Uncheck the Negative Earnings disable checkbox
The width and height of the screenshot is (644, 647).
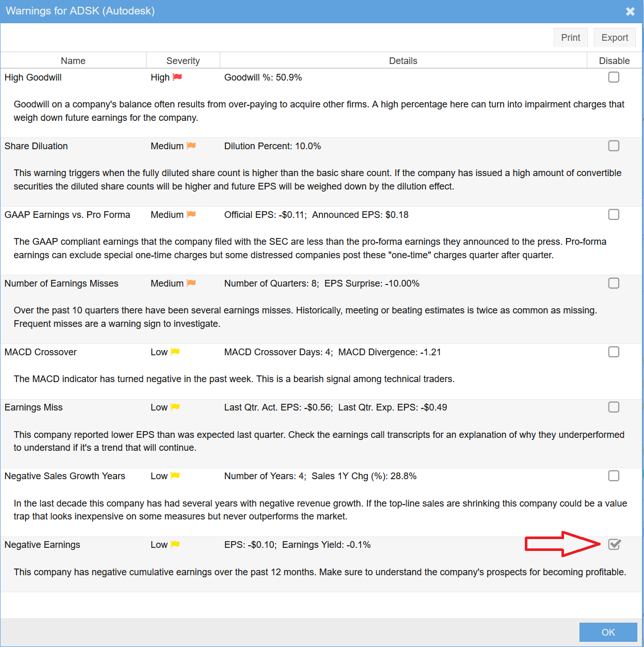pyautogui.click(x=614, y=544)
